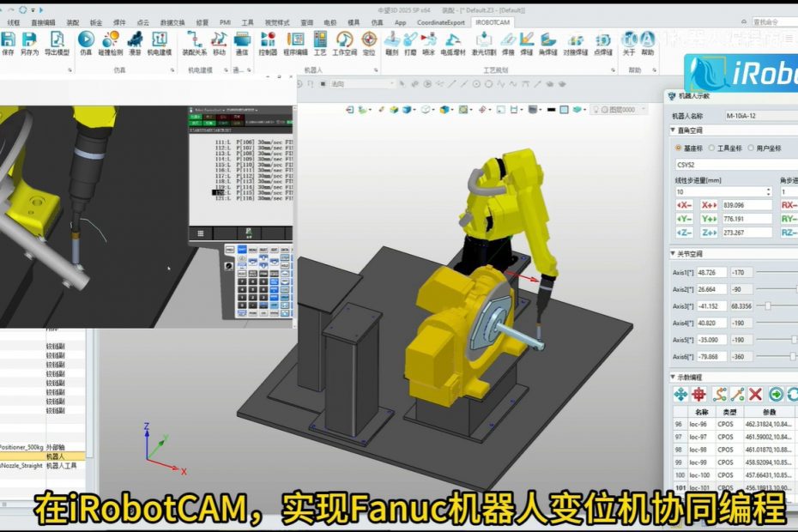The width and height of the screenshot is (798, 532).
Task: Jog robot with the Y- button
Action: pyautogui.click(x=685, y=219)
